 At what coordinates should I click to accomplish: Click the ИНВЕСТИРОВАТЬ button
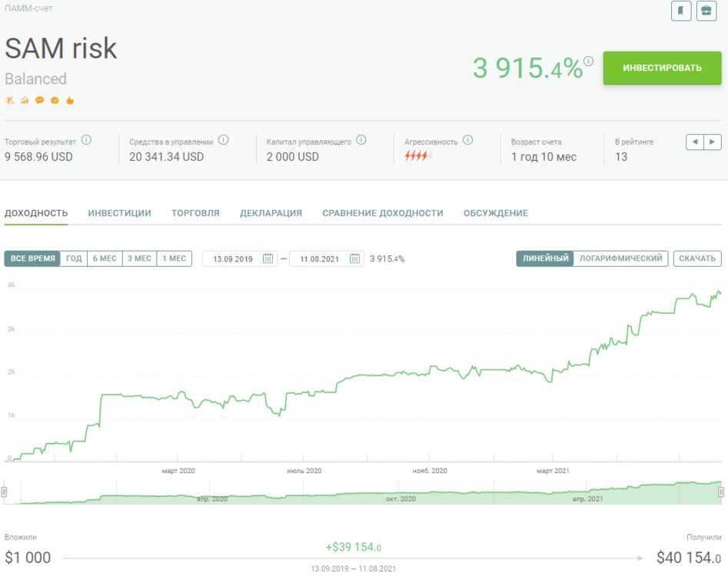point(662,68)
